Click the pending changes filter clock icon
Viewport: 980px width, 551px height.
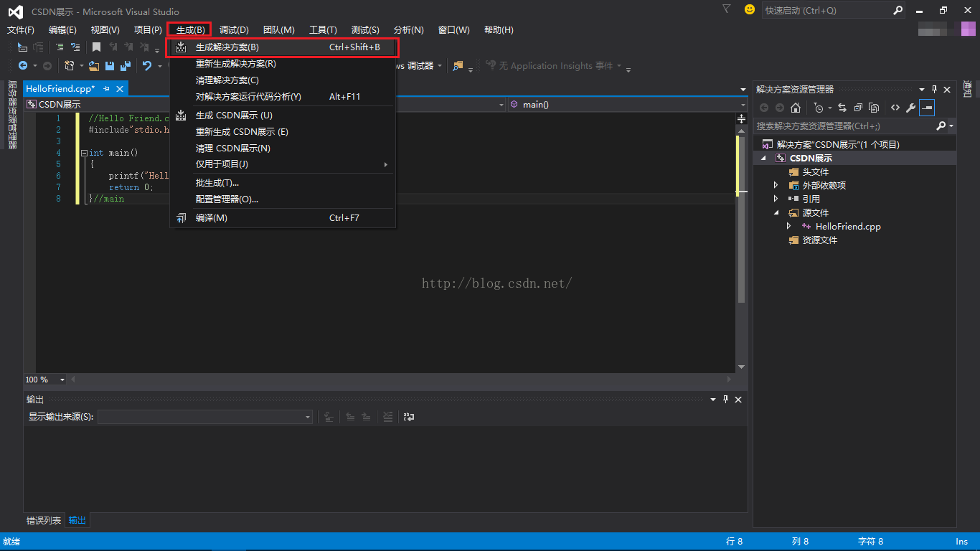[x=817, y=108]
